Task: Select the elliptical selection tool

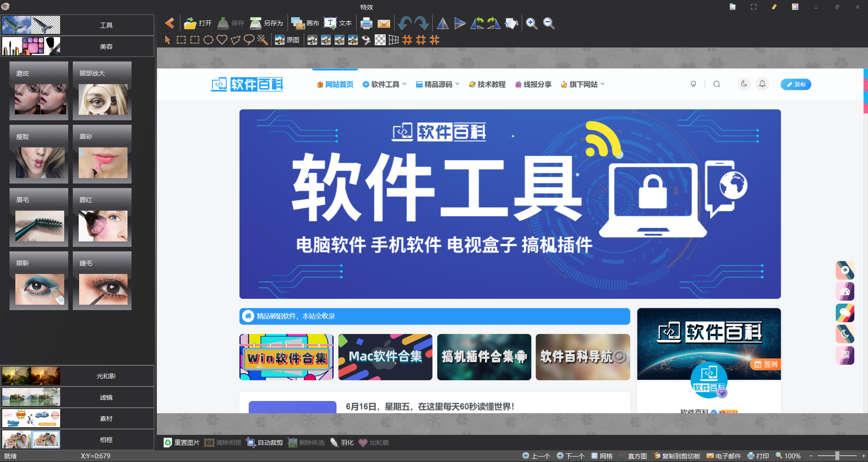Action: pyautogui.click(x=208, y=40)
